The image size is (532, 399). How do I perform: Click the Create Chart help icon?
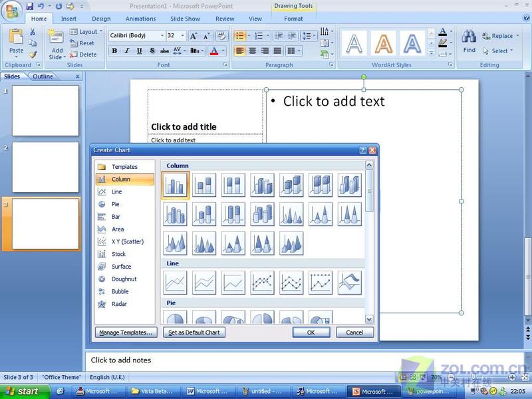coord(362,150)
